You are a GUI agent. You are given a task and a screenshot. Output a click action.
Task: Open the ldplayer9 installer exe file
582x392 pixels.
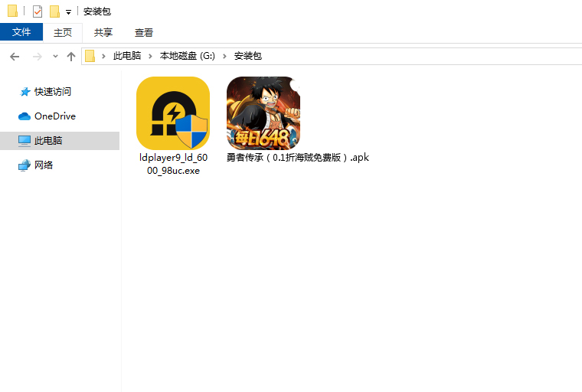(172, 113)
